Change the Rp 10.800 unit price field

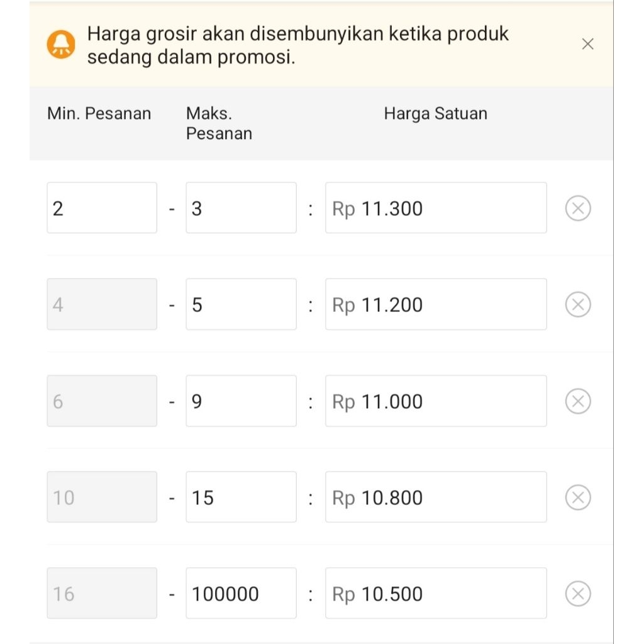436,497
